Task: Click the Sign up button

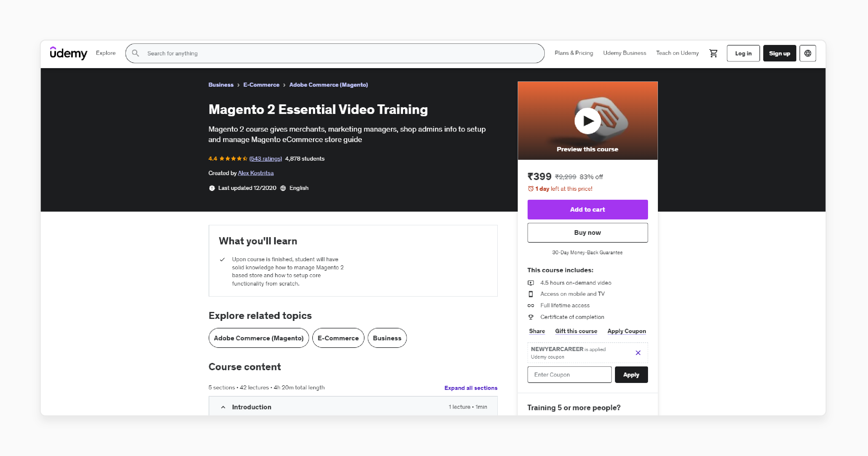Action: tap(779, 53)
